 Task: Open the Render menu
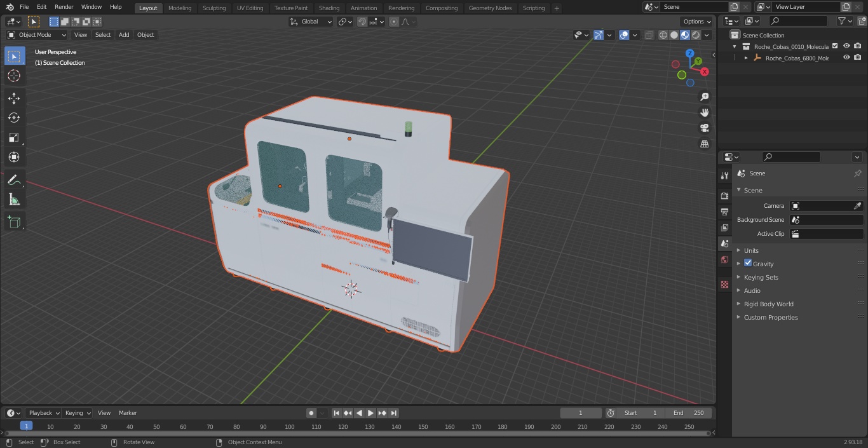point(64,7)
